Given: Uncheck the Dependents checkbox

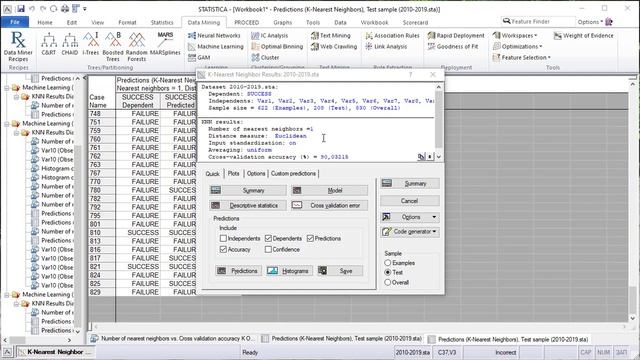Looking at the screenshot, I should [268, 238].
